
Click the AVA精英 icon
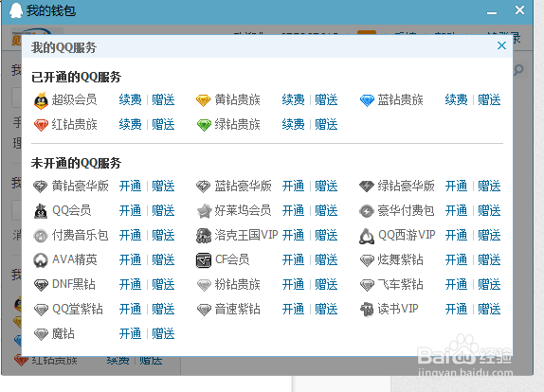pyautogui.click(x=40, y=260)
